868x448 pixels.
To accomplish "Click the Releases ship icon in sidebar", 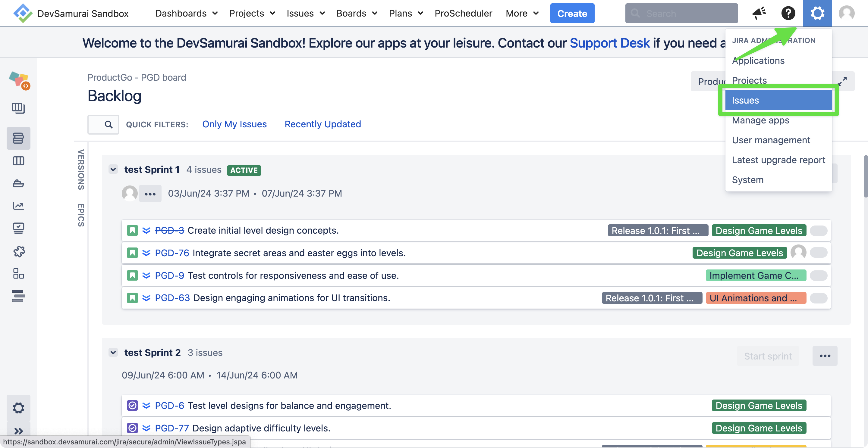I will (18, 183).
